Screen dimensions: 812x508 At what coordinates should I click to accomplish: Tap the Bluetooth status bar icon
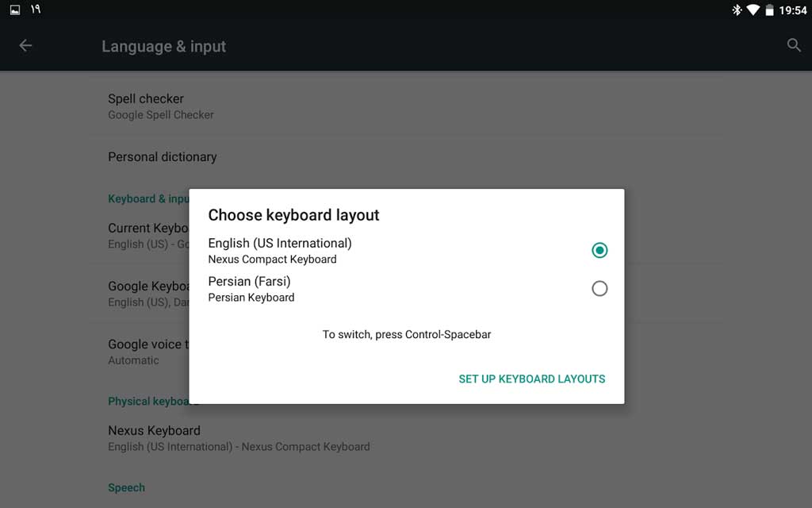point(737,10)
